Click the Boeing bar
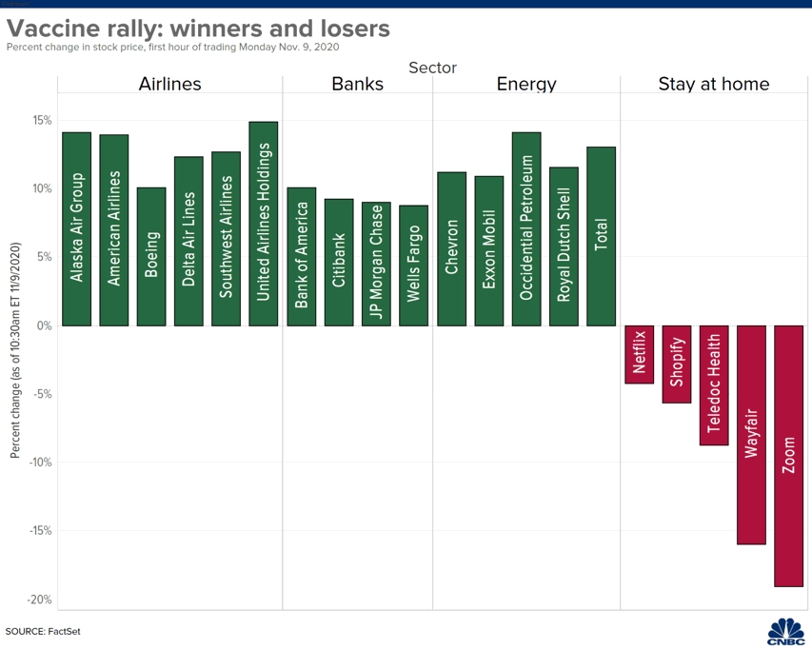Viewport: 812px width, 650px height. [x=151, y=257]
